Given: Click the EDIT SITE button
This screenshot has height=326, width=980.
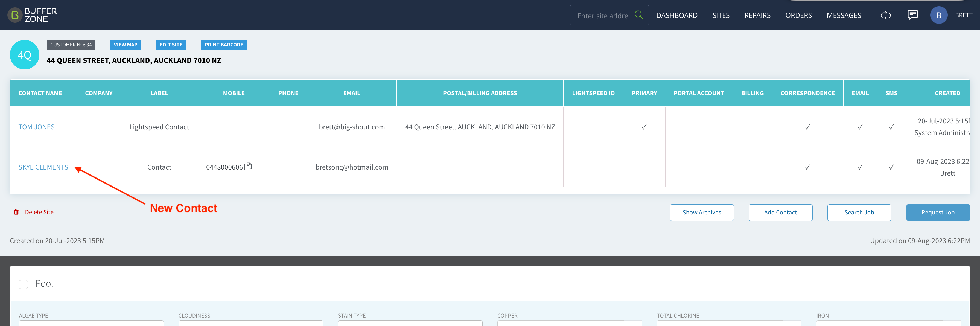Looking at the screenshot, I should pyautogui.click(x=171, y=45).
